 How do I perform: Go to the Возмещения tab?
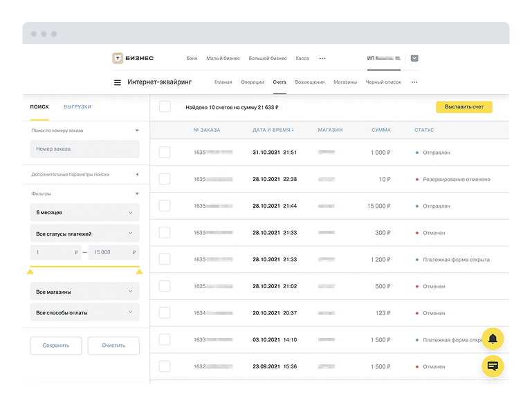point(309,82)
